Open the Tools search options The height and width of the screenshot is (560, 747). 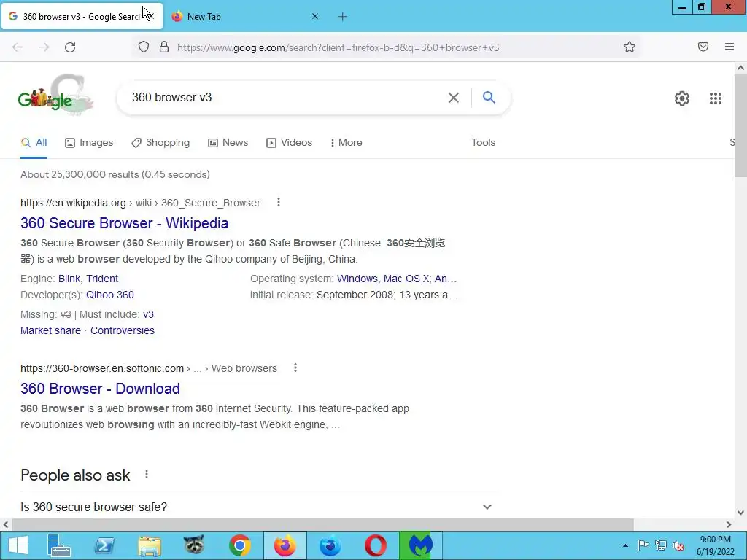483,142
